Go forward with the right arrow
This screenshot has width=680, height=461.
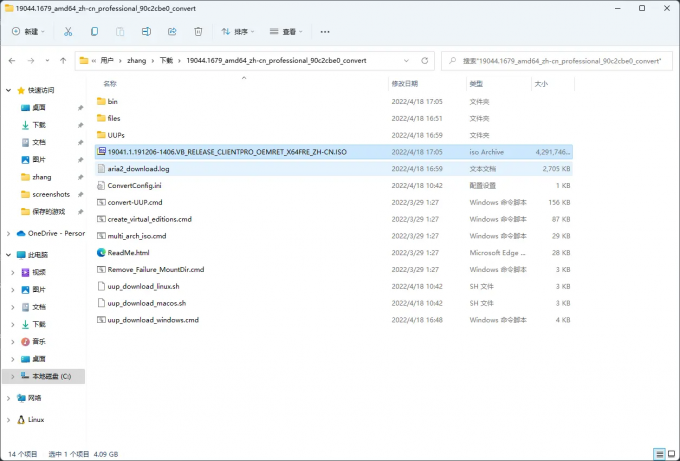point(31,61)
